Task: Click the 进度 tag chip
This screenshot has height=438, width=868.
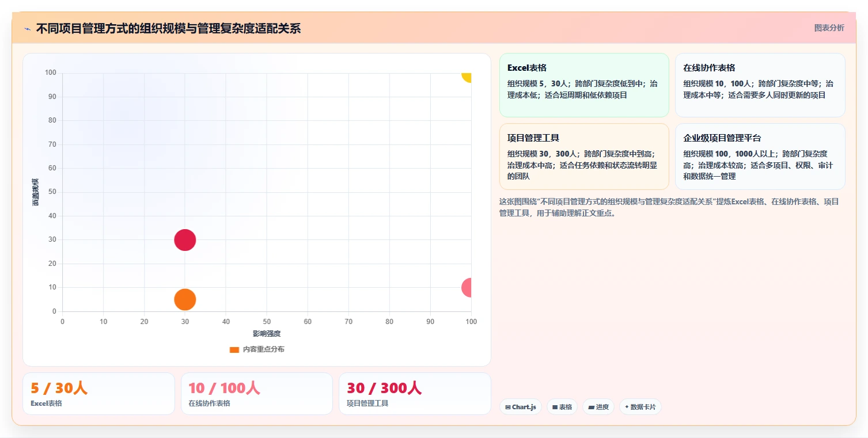Action: [x=598, y=407]
